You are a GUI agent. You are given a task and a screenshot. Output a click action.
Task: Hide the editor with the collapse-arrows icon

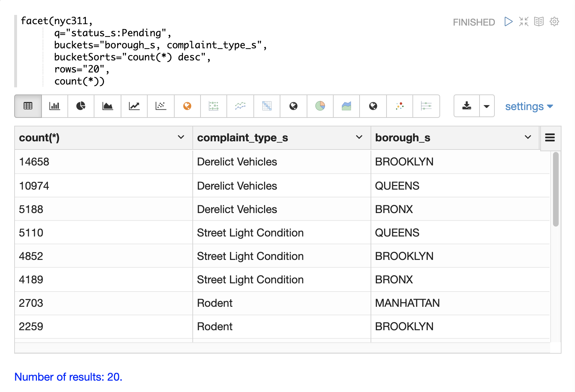tap(524, 22)
